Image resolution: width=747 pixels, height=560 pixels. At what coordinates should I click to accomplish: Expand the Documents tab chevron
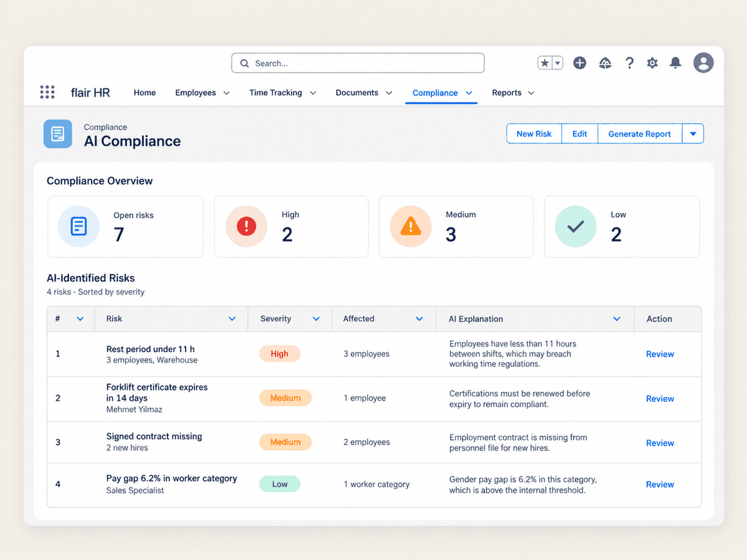point(389,93)
